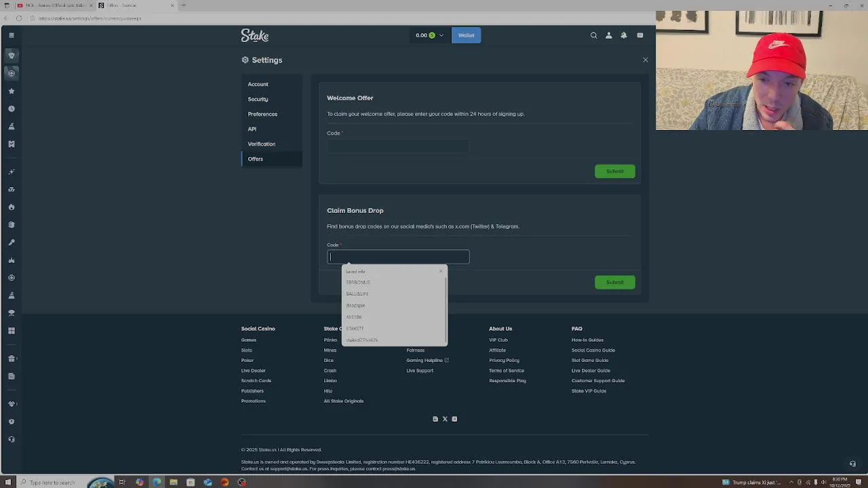This screenshot has height=488, width=868.
Task: Open All Stake Originals link
Action: tap(344, 401)
